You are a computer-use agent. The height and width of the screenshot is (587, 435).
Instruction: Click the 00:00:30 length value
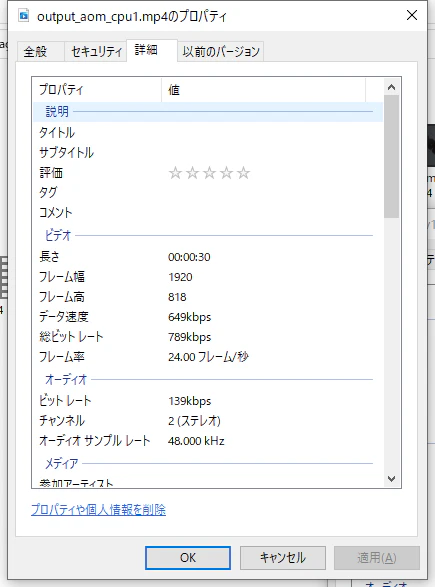(189, 257)
